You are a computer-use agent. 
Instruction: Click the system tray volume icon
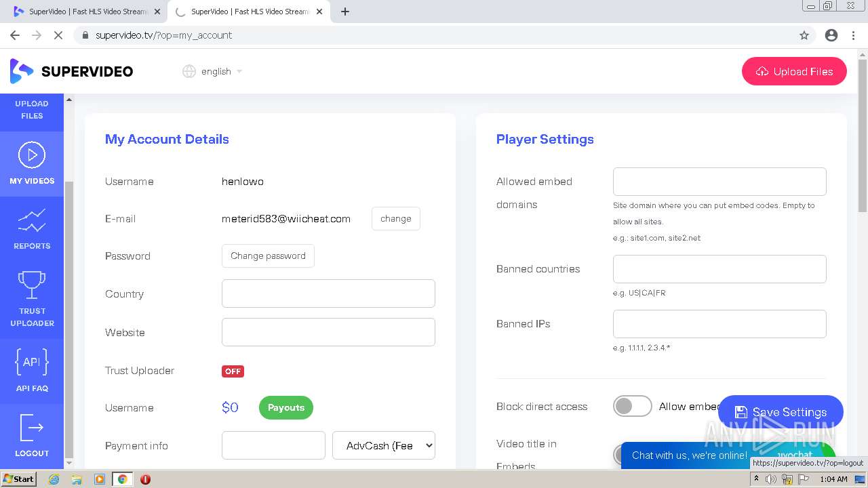click(x=771, y=479)
